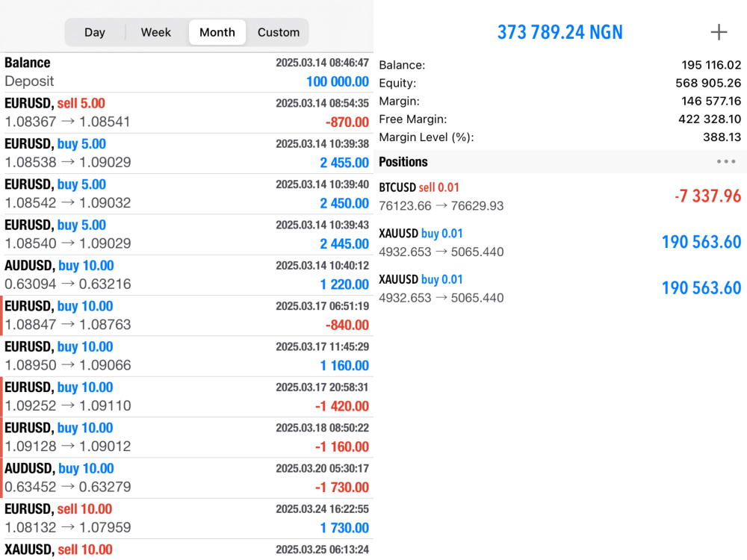747x560 pixels.
Task: Select EURUSD sell 10.00 trade with 1 730.00
Action: coord(187,519)
